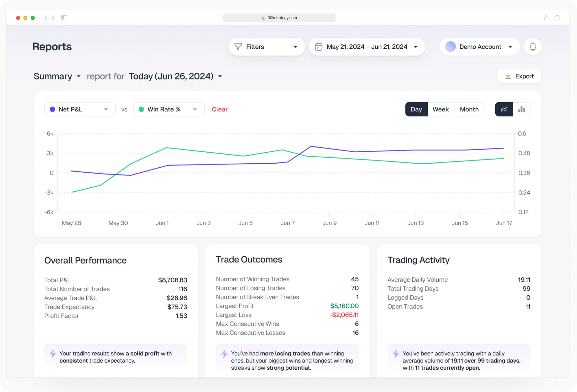Click the Largest Profit value $5,160.00
This screenshot has height=392, width=577.
point(344,306)
